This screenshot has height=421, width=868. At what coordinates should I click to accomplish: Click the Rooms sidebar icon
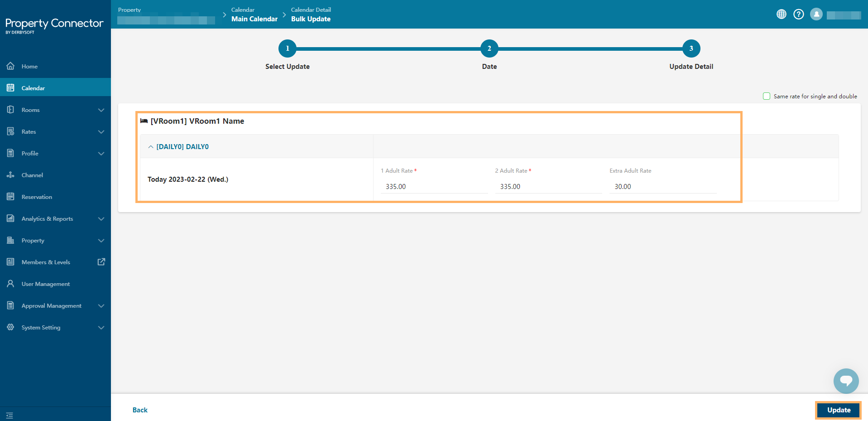click(x=10, y=110)
